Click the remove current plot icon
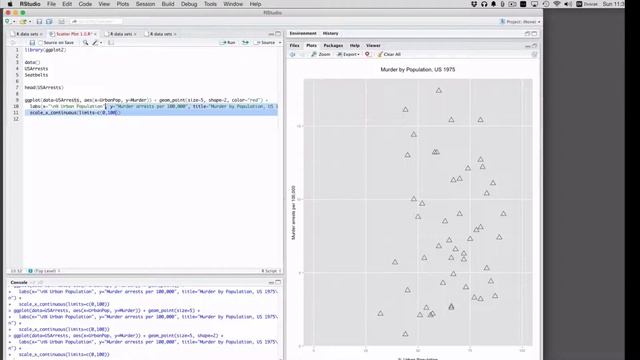This screenshot has height=360, width=640. (x=367, y=54)
